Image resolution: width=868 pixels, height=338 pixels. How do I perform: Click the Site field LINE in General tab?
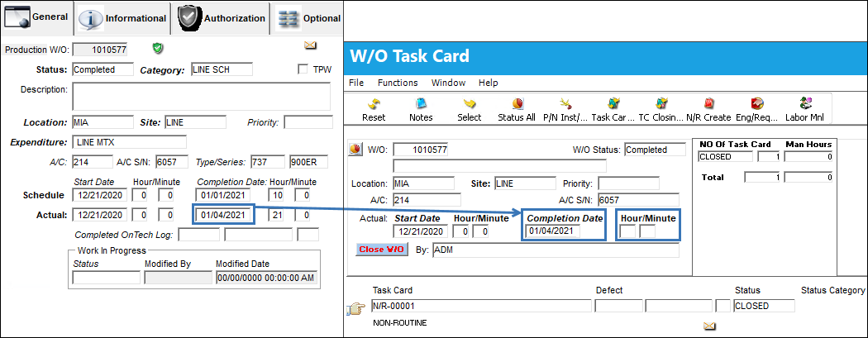pyautogui.click(x=195, y=122)
